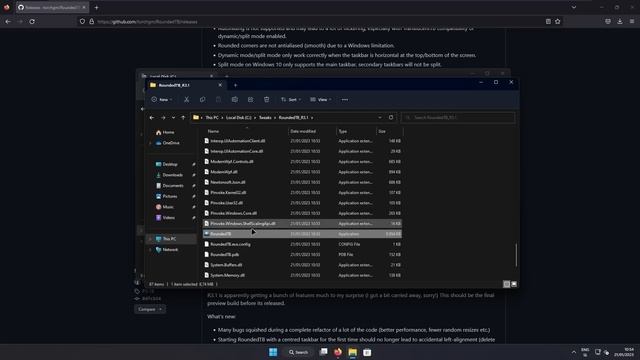Click the Firefox address bar URL
The height and width of the screenshot is (360, 640).
[x=147, y=22]
